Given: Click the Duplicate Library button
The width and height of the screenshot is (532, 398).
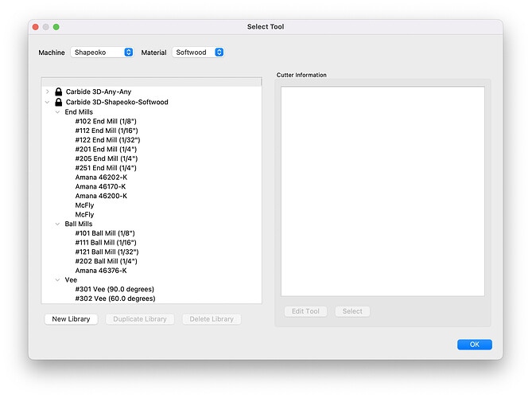Looking at the screenshot, I should tap(140, 319).
